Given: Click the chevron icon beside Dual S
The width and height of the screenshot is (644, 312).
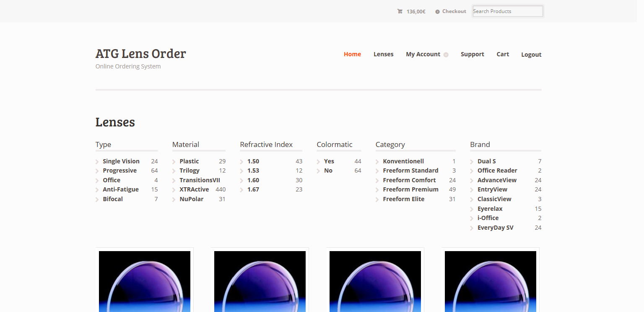Looking at the screenshot, I should (x=473, y=162).
